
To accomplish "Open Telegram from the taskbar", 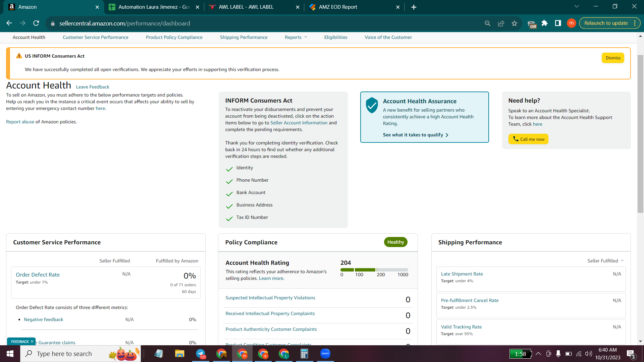I will tap(201, 354).
